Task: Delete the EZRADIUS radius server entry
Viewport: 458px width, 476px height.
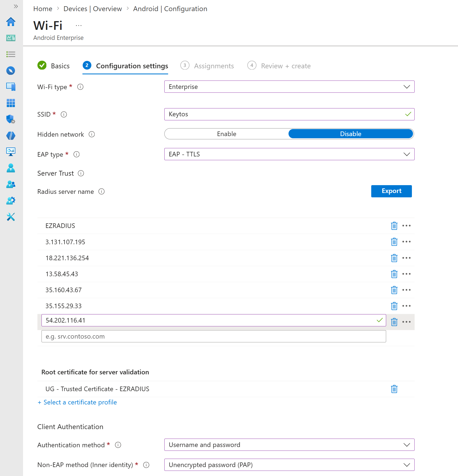Action: 394,226
